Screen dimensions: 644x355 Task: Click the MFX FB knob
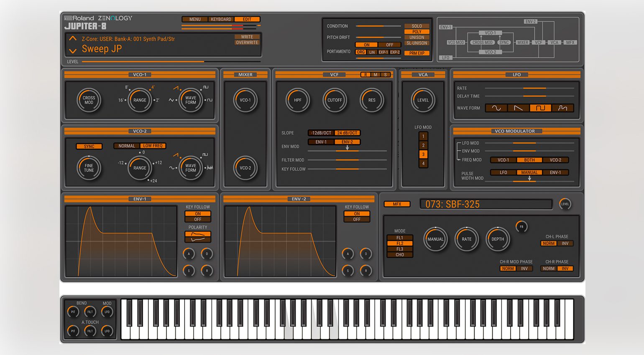[x=521, y=227]
